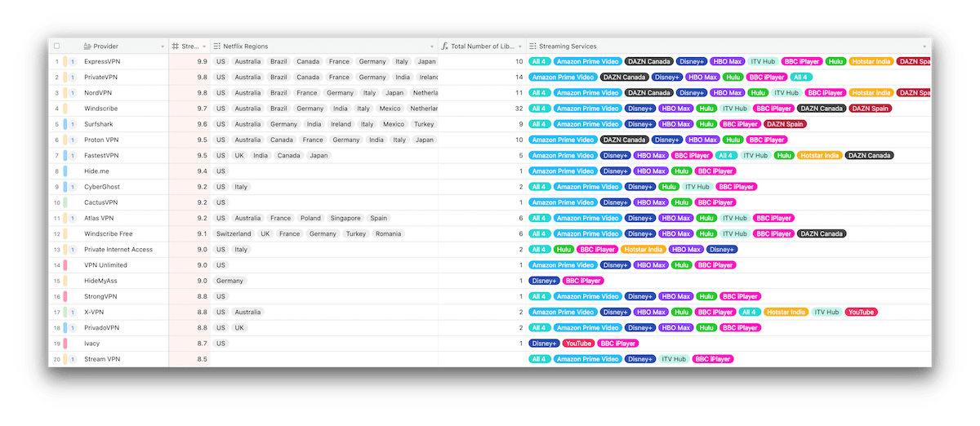Click the Hotstar India tag in ExpressVPN row
980x426 pixels.
click(871, 62)
